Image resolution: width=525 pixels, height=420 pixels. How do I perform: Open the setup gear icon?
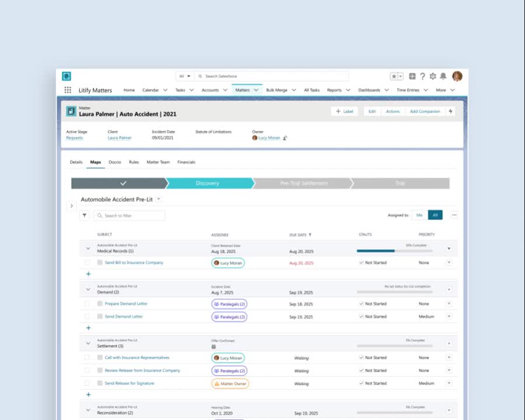[433, 76]
